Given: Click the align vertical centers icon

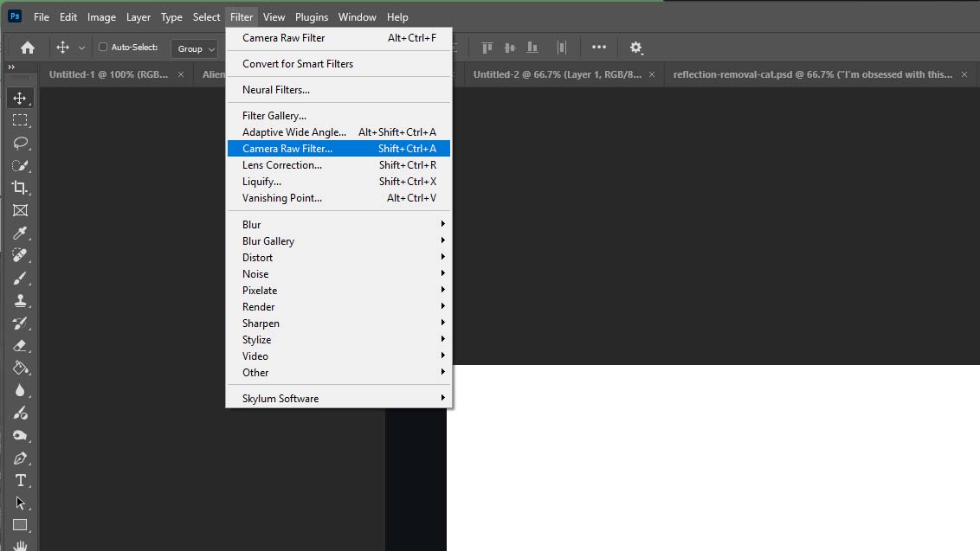Looking at the screenshot, I should click(510, 48).
